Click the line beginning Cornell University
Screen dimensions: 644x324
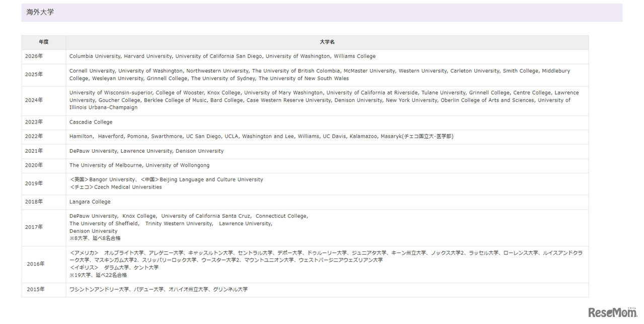(319, 71)
